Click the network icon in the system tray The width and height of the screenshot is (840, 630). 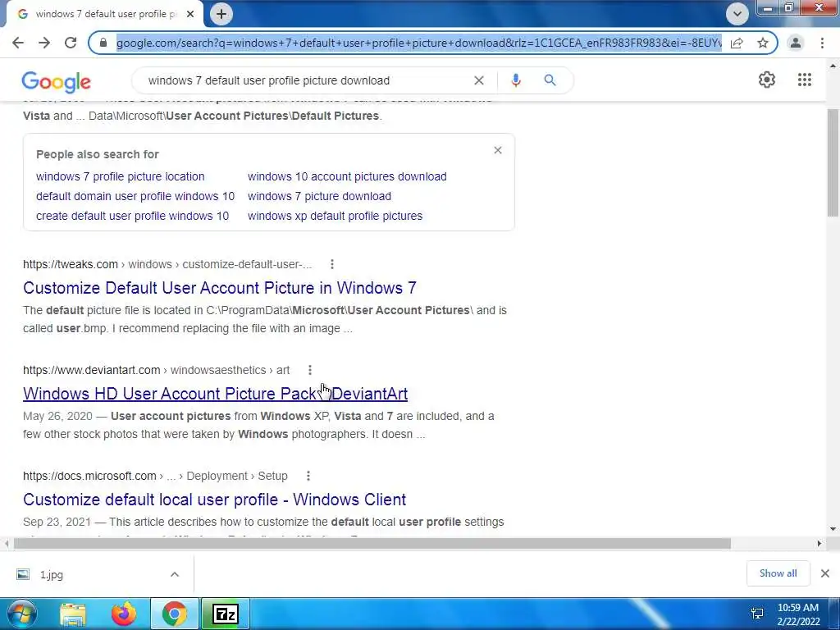coord(757,614)
